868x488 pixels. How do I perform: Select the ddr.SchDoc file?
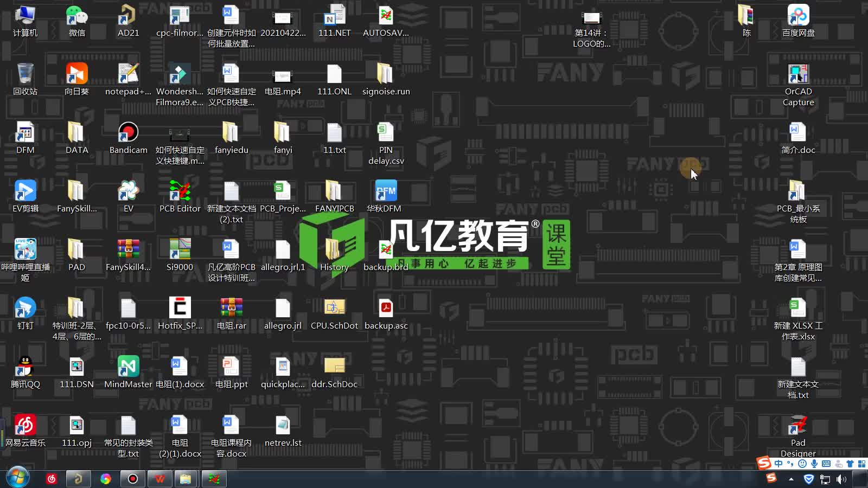point(334,372)
